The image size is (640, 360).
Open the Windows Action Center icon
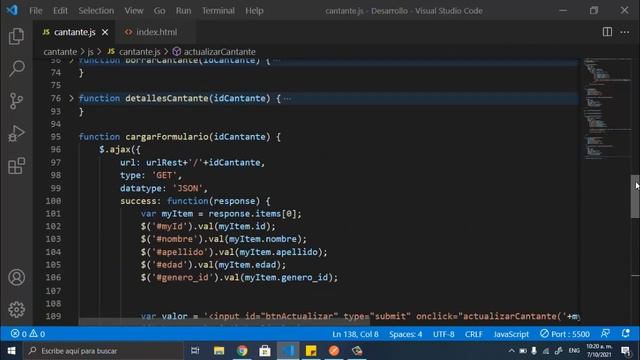click(x=626, y=351)
